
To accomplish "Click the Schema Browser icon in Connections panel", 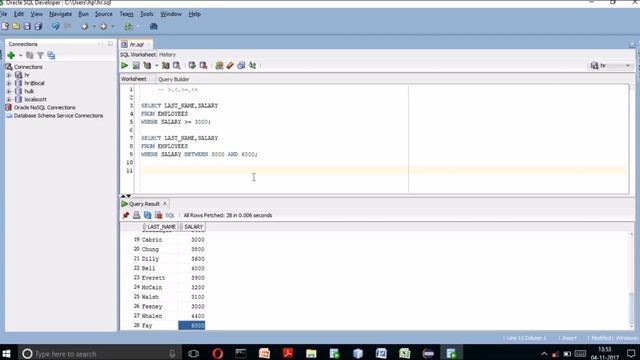I will (51, 56).
